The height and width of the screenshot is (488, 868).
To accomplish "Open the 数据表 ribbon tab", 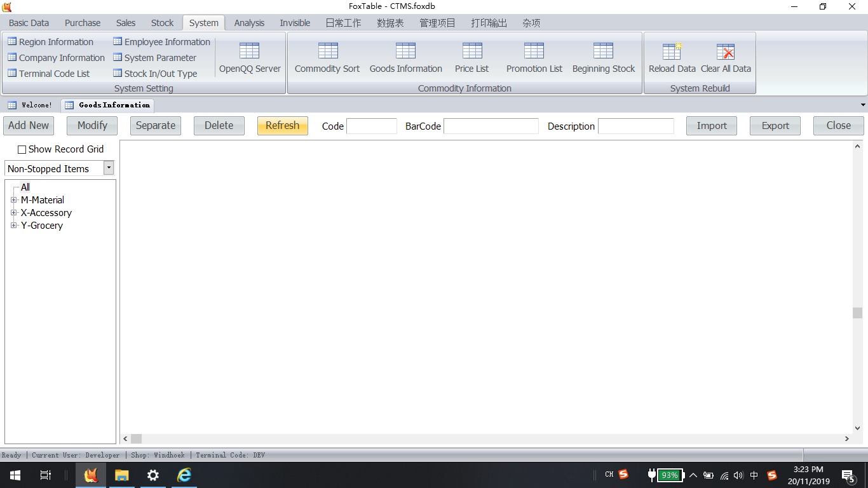I will point(390,23).
